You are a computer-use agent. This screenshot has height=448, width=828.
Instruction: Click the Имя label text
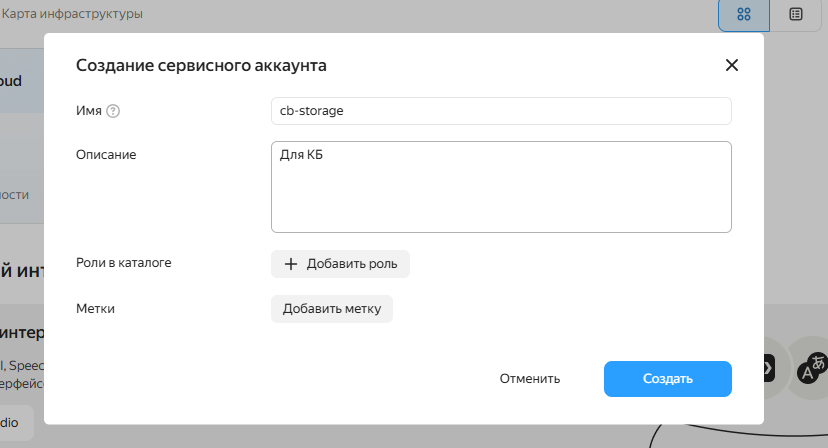(x=89, y=111)
